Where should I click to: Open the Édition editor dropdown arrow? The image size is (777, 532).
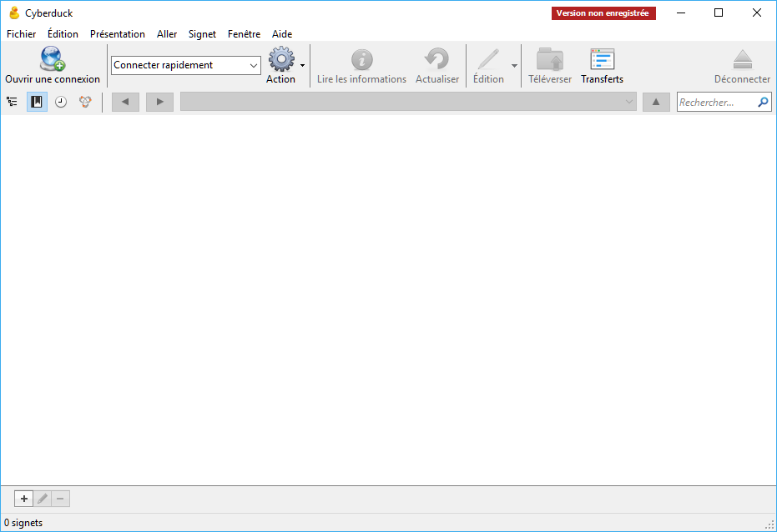tap(514, 65)
